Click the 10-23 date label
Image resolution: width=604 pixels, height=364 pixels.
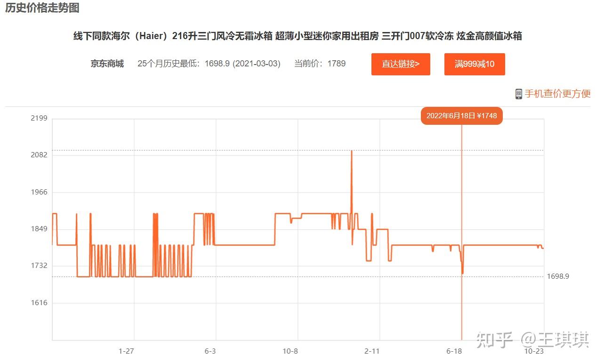534,351
